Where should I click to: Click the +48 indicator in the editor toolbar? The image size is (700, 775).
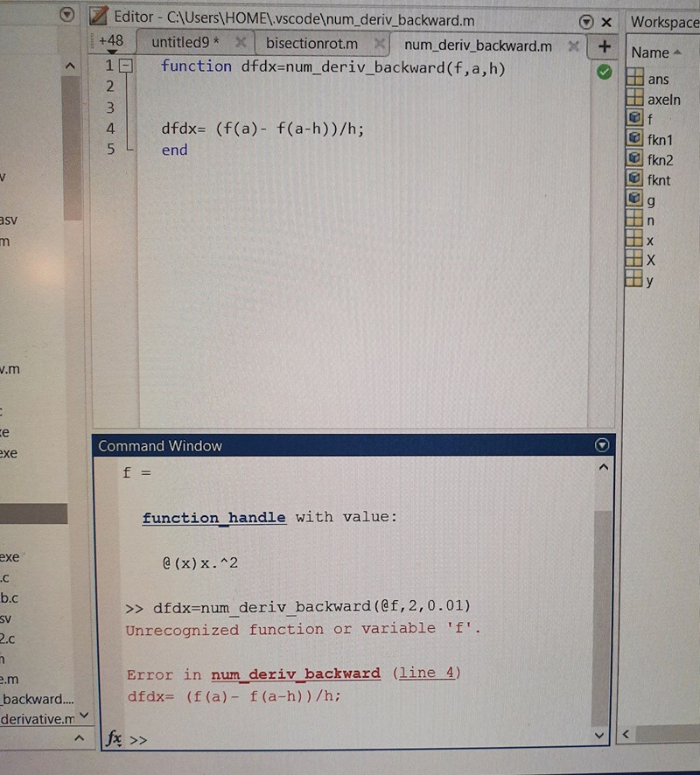(x=110, y=40)
